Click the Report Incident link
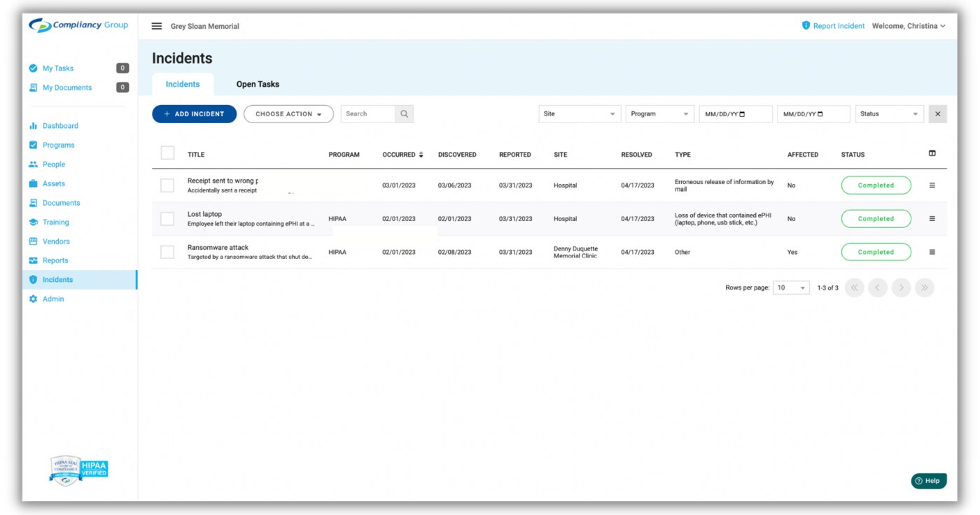The height and width of the screenshot is (515, 980). tap(839, 26)
